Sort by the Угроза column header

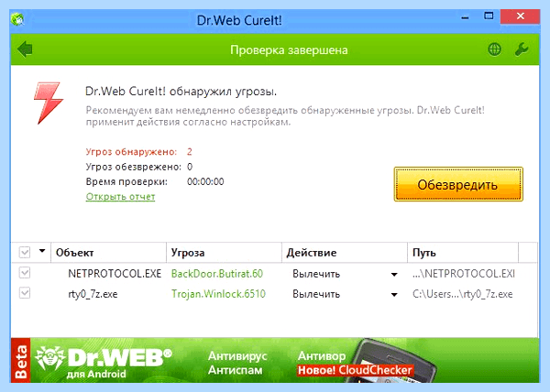click(225, 253)
